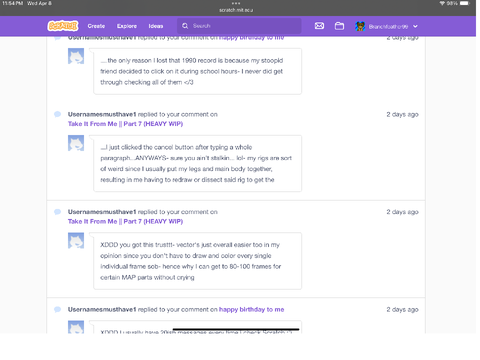The width and height of the screenshot is (480, 360).
Task: Open the username account menu
Action: click(388, 27)
